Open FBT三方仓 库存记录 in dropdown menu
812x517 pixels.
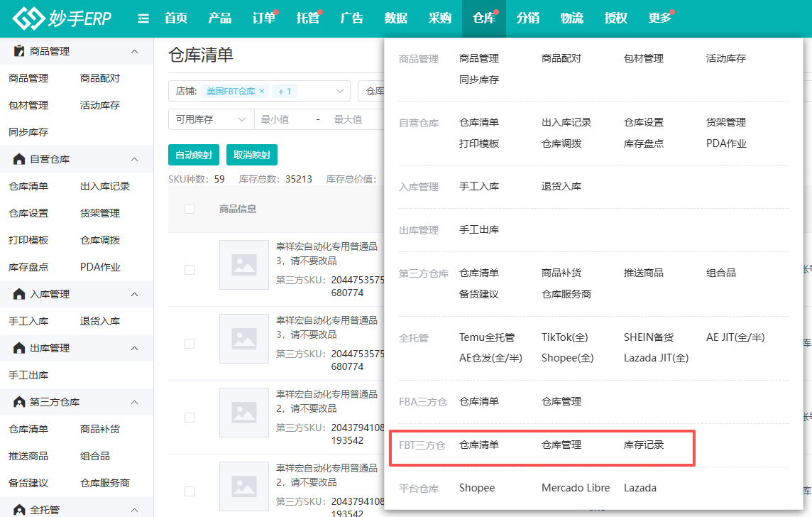(x=644, y=445)
